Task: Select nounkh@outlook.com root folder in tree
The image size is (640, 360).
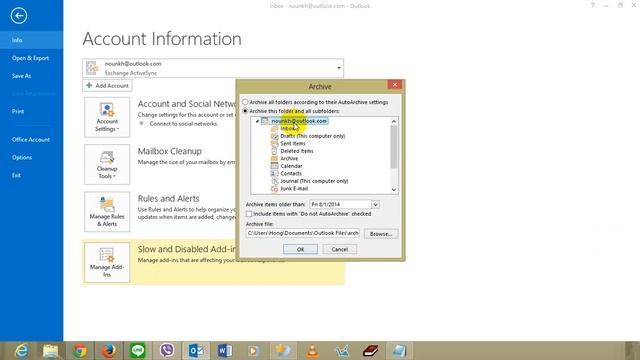Action: [x=299, y=121]
